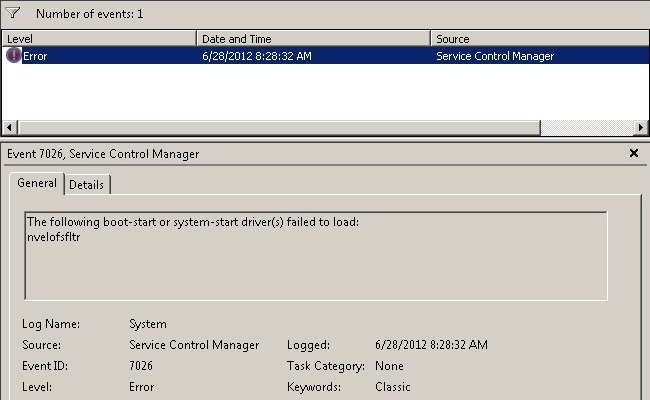
Task: Sort events by Source column header
Action: point(540,38)
